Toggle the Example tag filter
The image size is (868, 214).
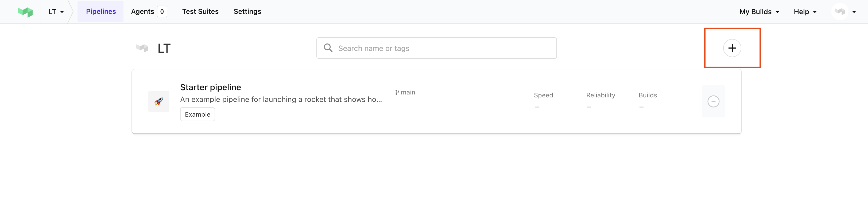[197, 114]
